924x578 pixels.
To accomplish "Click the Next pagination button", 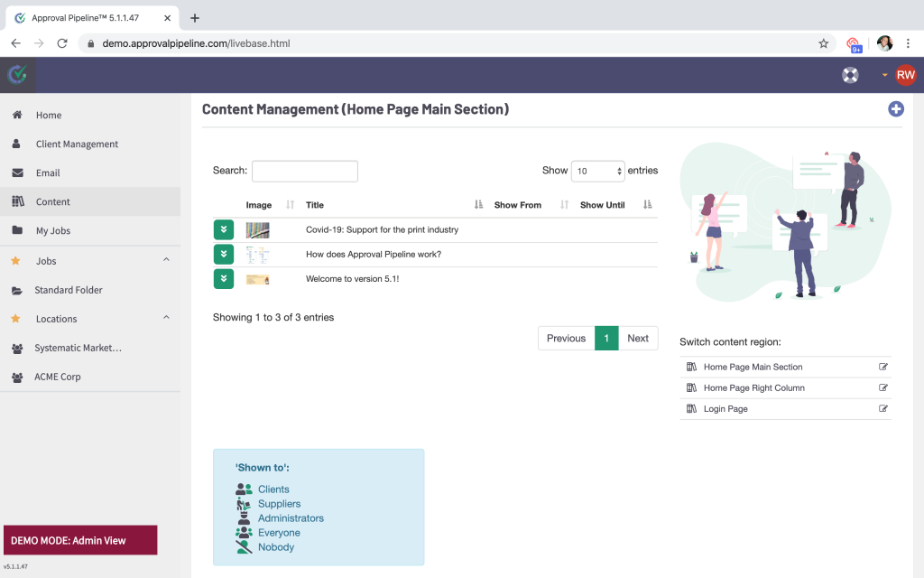I will click(x=638, y=338).
